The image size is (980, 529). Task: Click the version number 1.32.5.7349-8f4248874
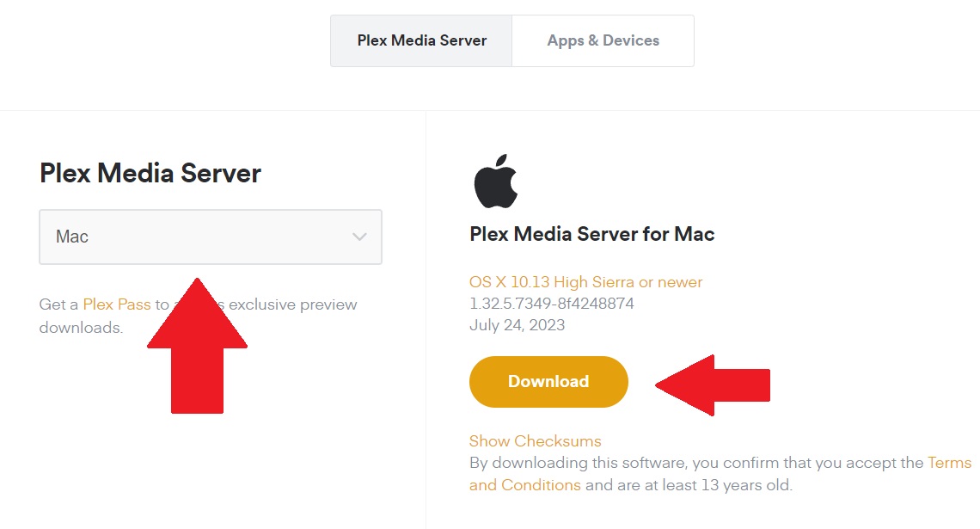[x=551, y=303]
